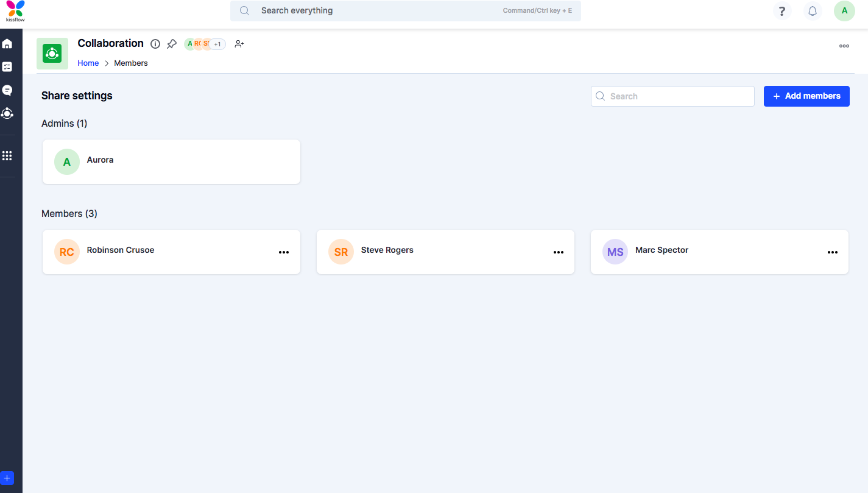Image resolution: width=868 pixels, height=493 pixels.
Task: Pin the Collaboration space
Action: tap(172, 44)
